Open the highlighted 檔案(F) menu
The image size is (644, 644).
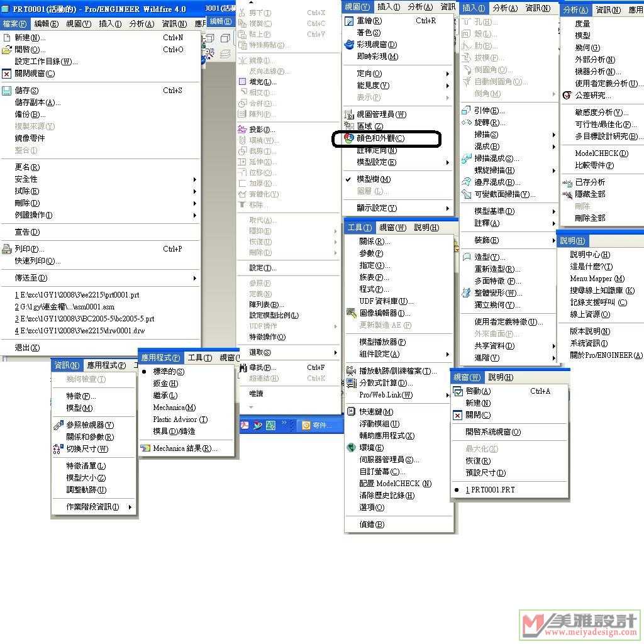tap(14, 25)
